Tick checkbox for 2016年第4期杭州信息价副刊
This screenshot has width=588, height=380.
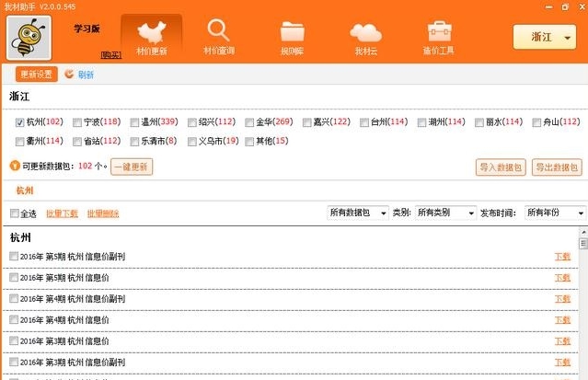pyautogui.click(x=14, y=298)
